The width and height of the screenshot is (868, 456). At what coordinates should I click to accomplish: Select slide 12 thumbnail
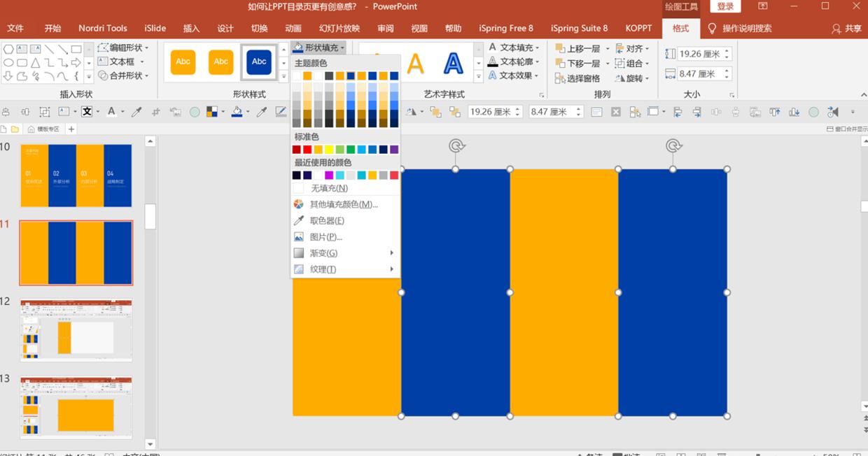click(x=76, y=331)
